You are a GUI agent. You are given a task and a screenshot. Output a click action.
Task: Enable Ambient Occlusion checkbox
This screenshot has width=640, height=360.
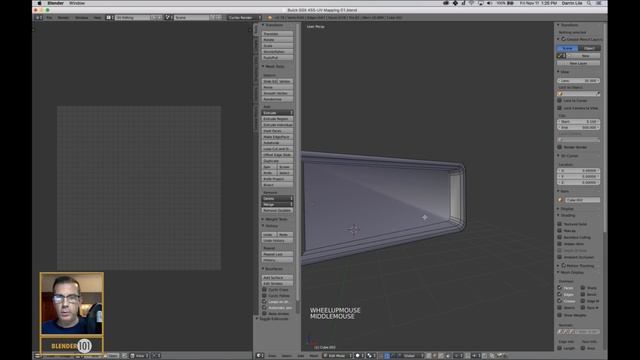click(560, 257)
